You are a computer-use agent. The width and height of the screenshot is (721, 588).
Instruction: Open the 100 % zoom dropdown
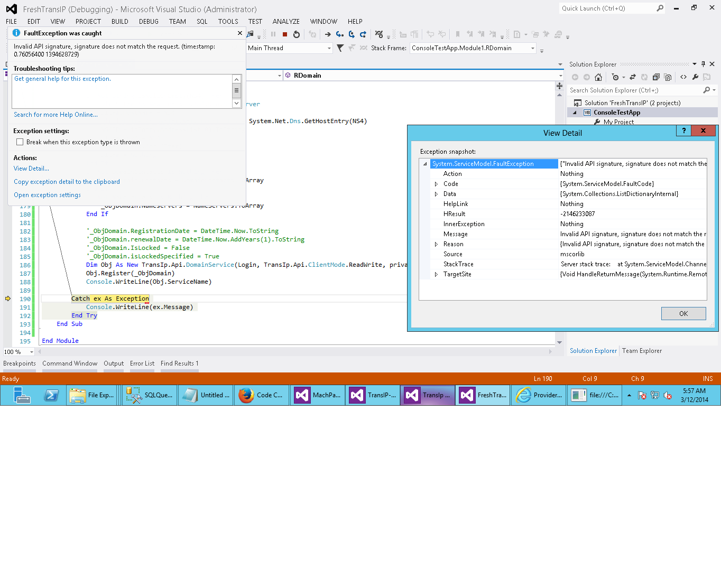click(x=32, y=352)
